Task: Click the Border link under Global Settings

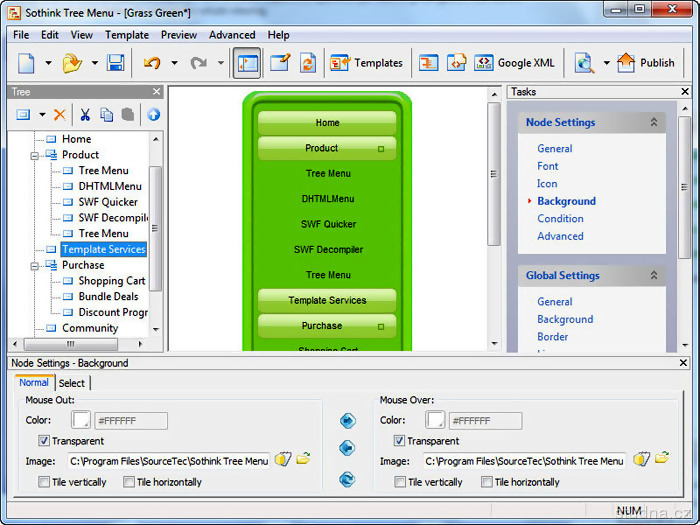Action: [x=552, y=337]
